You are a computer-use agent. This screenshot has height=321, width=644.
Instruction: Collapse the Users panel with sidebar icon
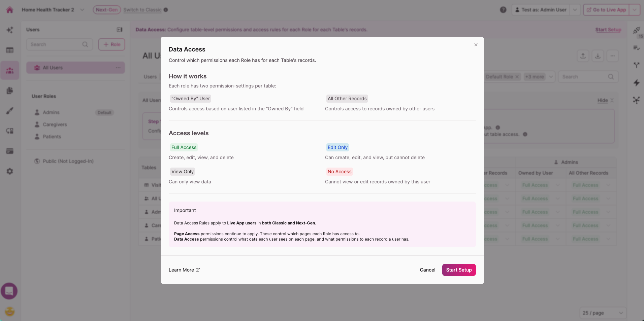[119, 30]
